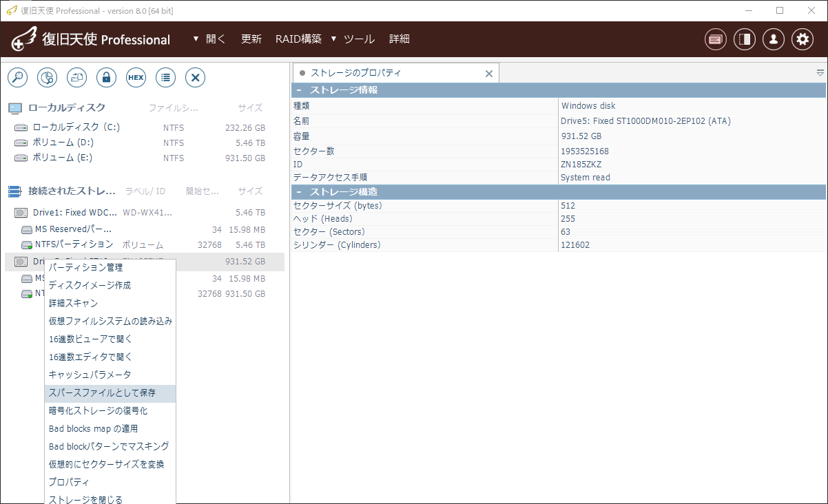
Task: Click the 接続されたストレ... section header
Action: pos(72,191)
